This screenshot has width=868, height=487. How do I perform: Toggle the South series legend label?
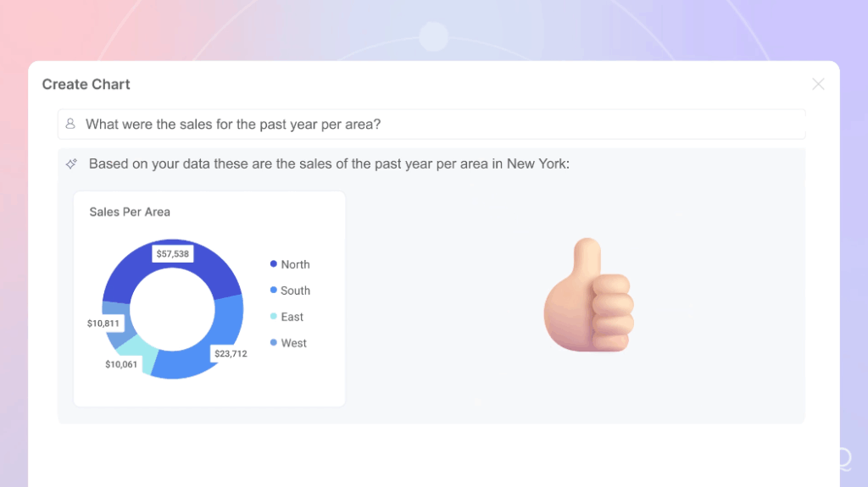[295, 291]
